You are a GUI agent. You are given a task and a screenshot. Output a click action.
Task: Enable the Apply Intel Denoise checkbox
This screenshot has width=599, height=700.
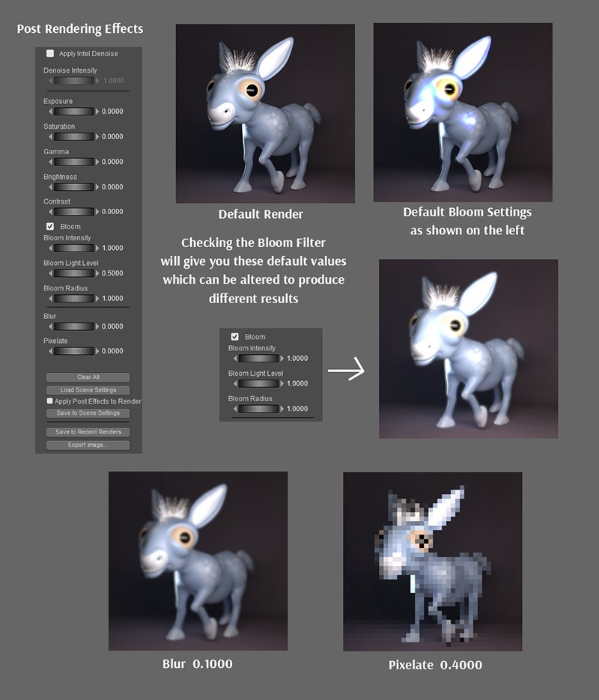(x=50, y=54)
